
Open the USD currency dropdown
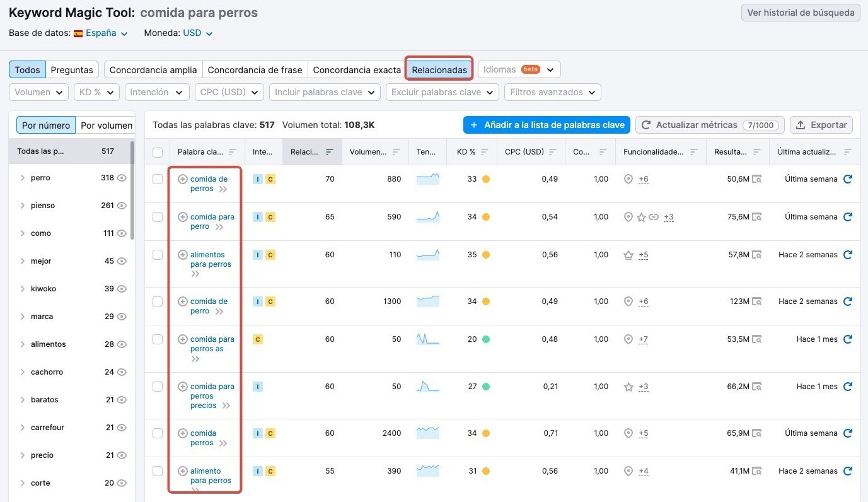click(198, 33)
